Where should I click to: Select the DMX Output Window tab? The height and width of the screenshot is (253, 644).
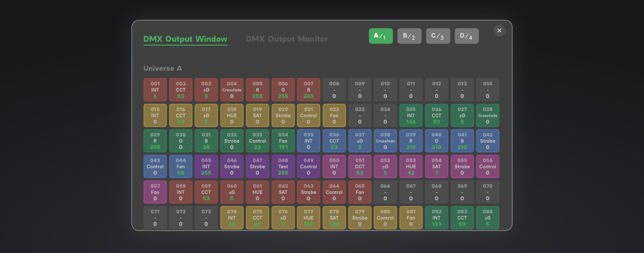coord(185,39)
